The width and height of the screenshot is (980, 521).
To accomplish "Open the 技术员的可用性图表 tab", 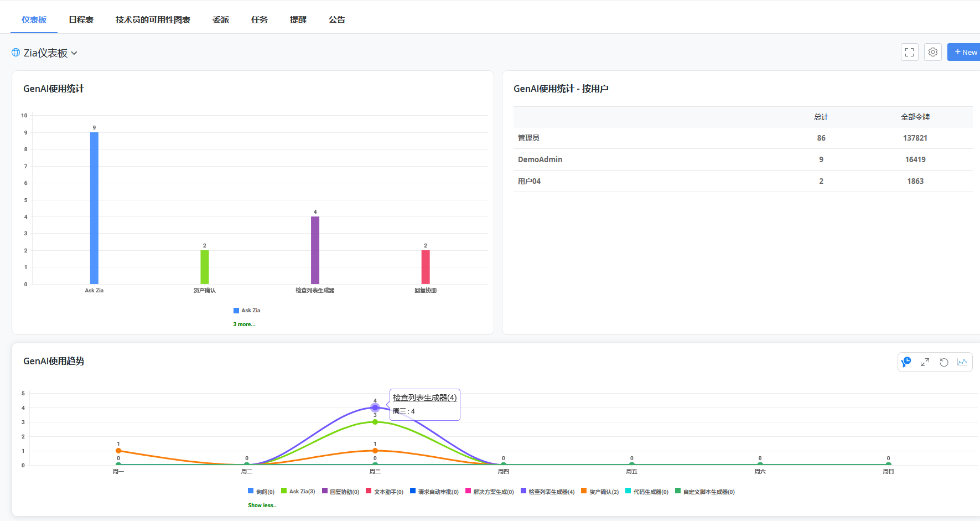I will pos(153,20).
